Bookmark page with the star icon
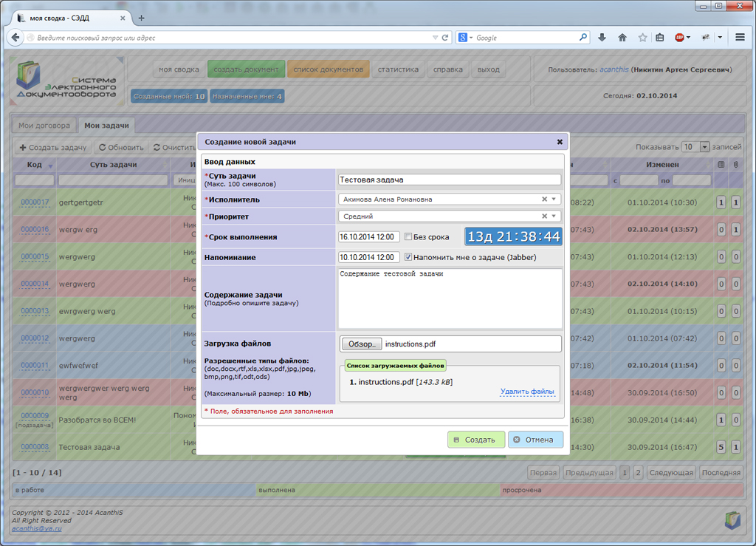Screen dimensions: 756x546 (642, 38)
